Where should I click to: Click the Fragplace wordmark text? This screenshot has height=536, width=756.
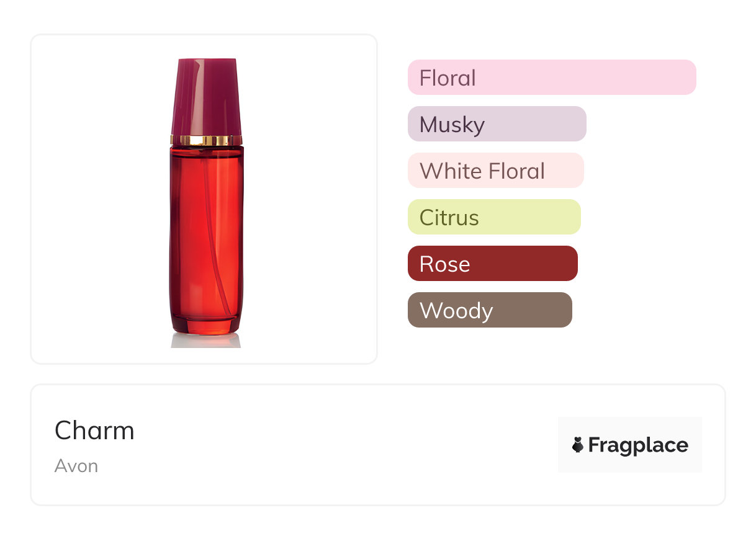click(x=638, y=445)
